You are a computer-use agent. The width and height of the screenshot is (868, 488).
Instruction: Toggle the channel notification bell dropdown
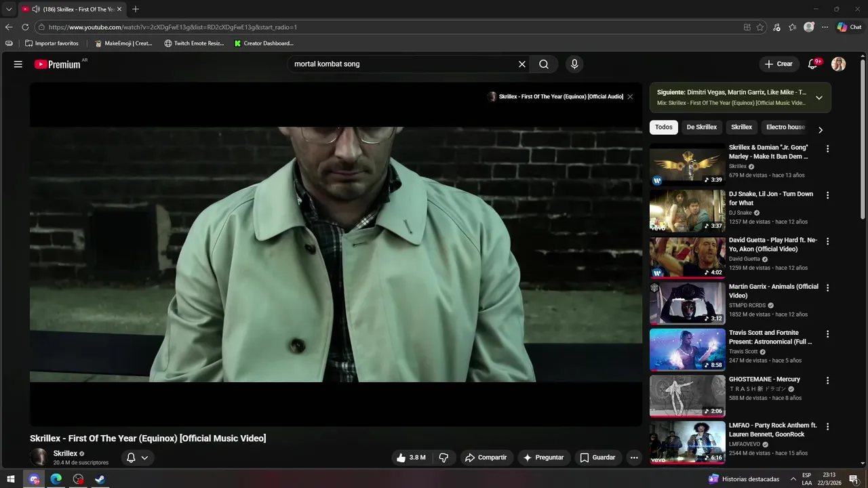138,457
